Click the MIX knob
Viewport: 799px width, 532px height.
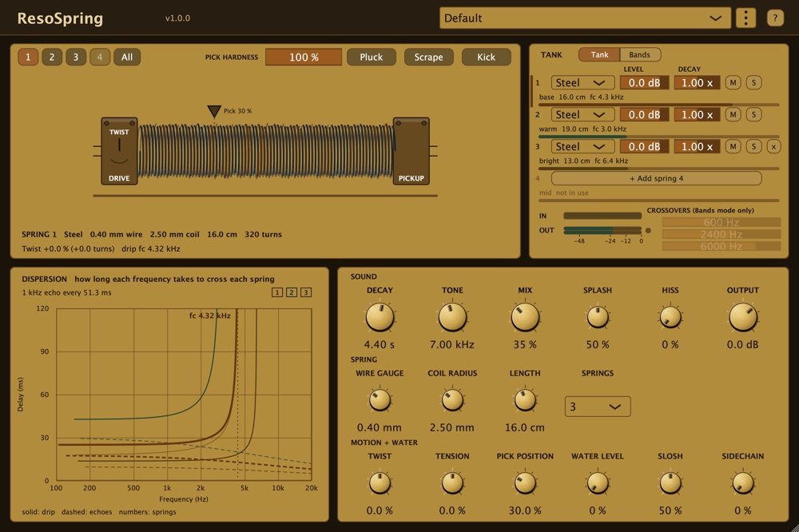point(525,317)
